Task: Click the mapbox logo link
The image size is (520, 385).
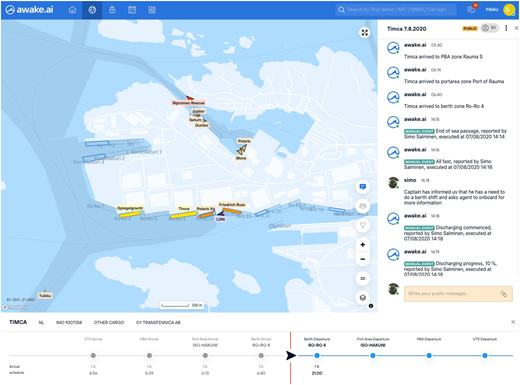Action: (15, 307)
